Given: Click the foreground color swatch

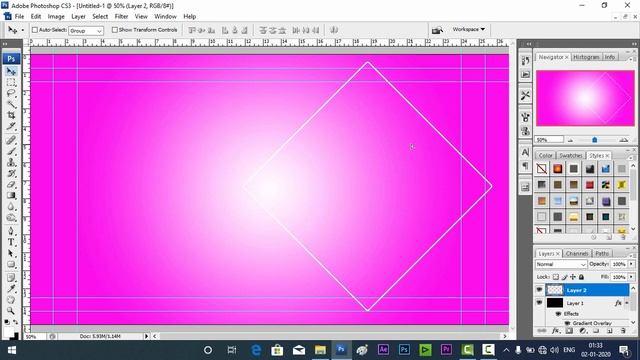Looking at the screenshot, I should point(8,332).
